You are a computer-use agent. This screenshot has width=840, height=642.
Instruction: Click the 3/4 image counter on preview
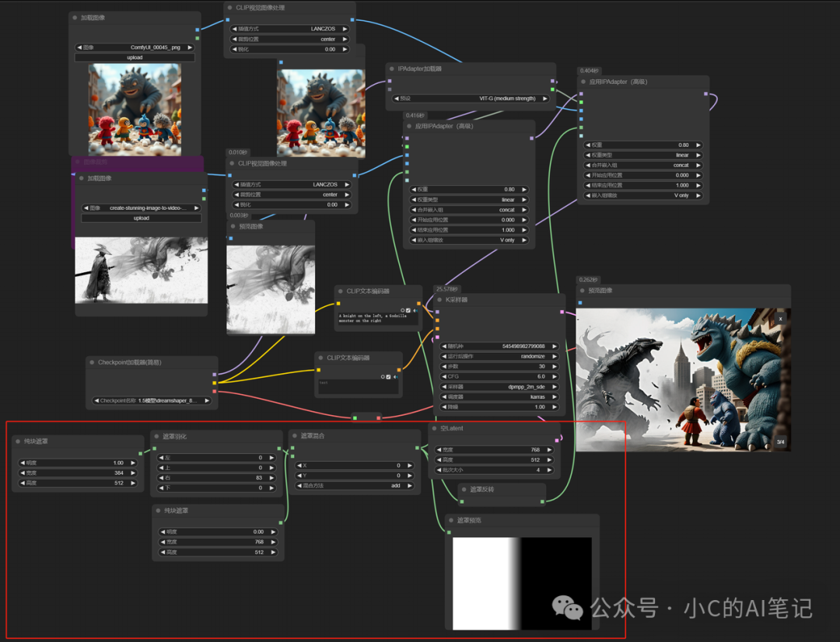(781, 442)
